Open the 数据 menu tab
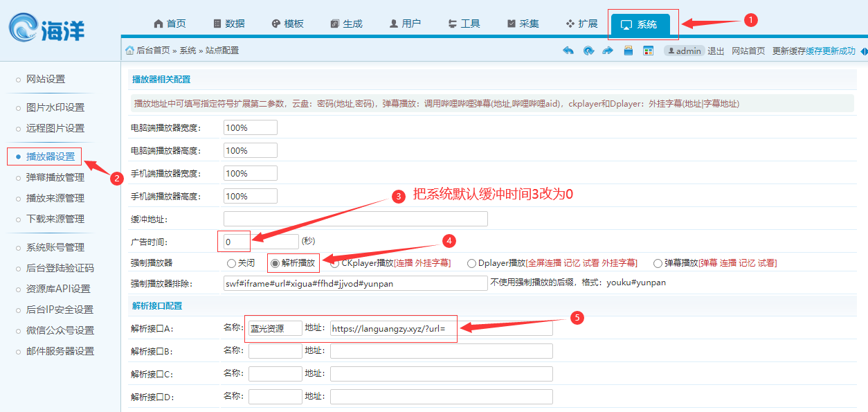The width and height of the screenshot is (868, 412). (228, 24)
